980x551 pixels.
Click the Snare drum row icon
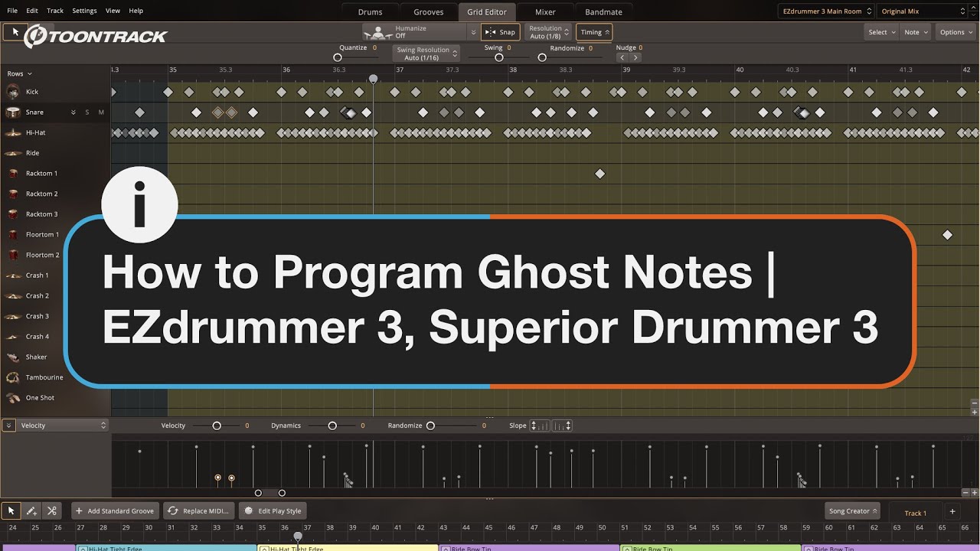(13, 112)
